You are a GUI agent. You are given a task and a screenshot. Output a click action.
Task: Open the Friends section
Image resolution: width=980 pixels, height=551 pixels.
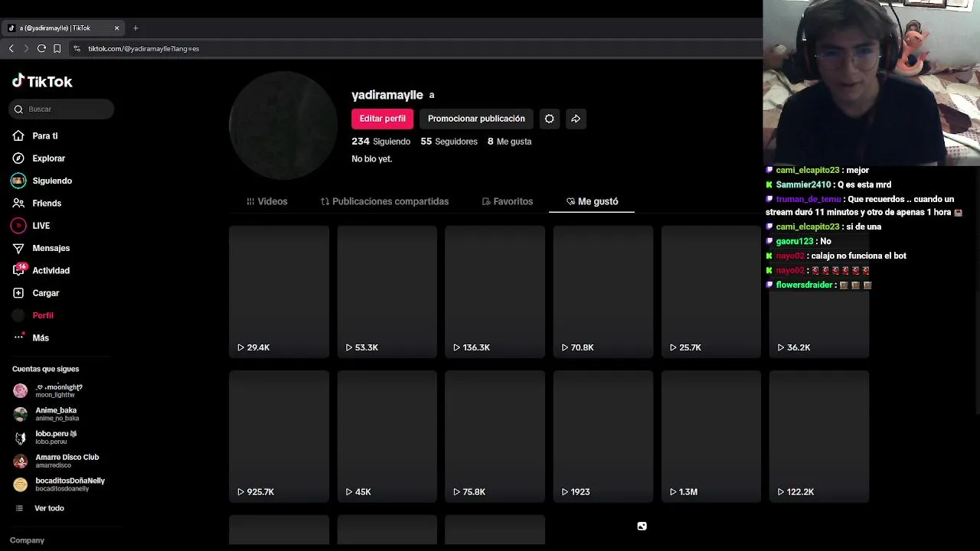click(x=37, y=203)
